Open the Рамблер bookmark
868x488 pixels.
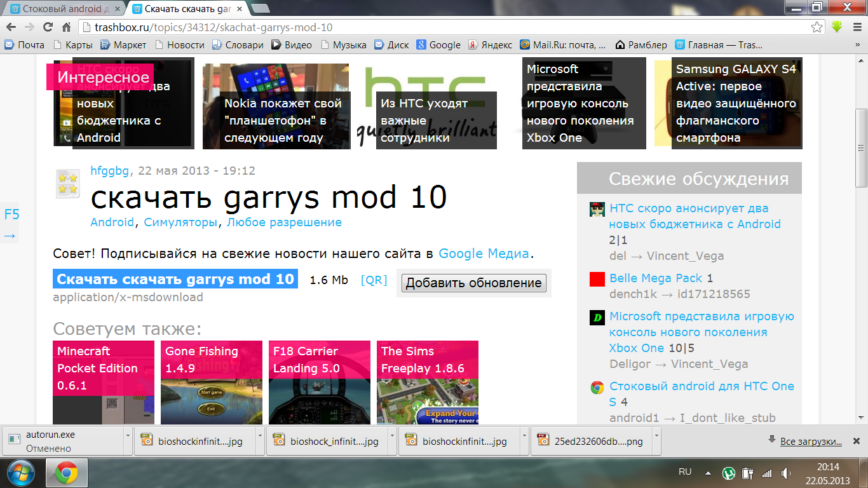coord(641,45)
